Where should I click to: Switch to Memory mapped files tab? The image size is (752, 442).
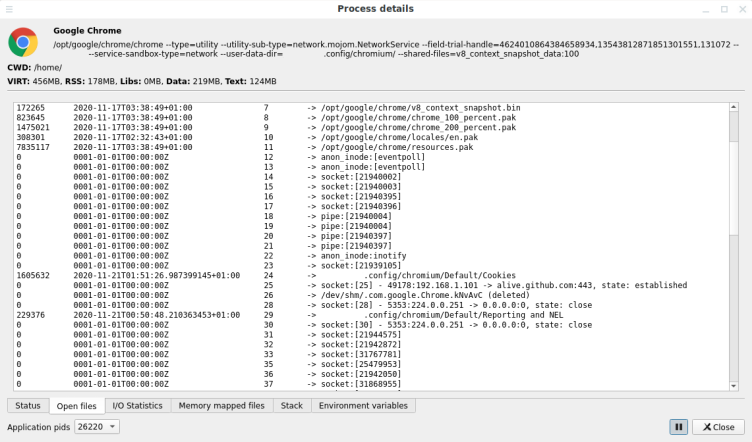pyautogui.click(x=221, y=406)
